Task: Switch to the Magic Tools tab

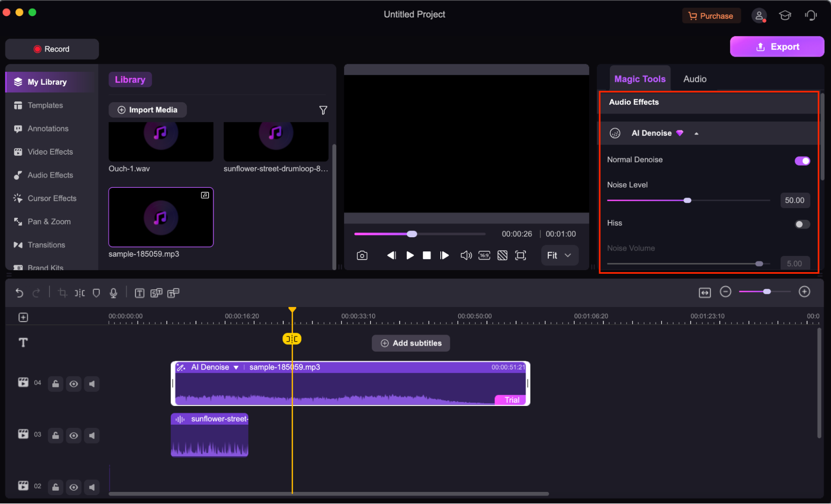Action: (640, 79)
